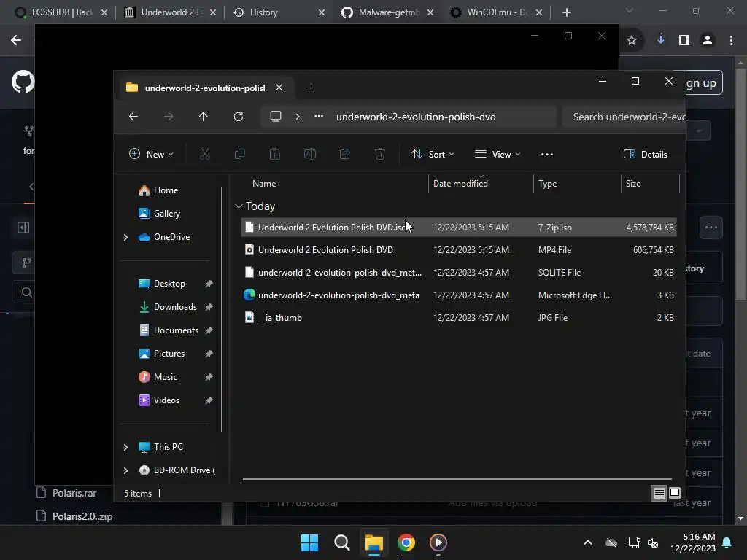Select Underworld 2 Evolution Polish DVD.iso file
747x560 pixels.
pos(459,227)
